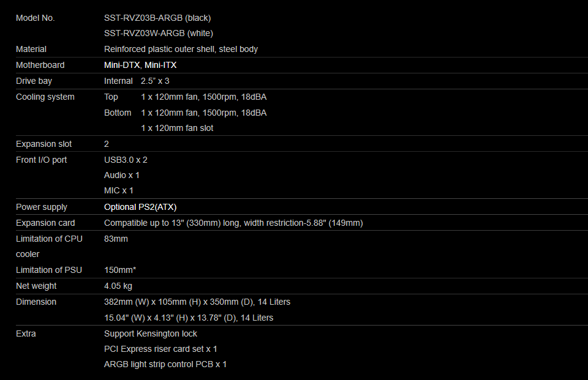
Task: Click the MIC x 1 entry
Action: [x=119, y=190]
